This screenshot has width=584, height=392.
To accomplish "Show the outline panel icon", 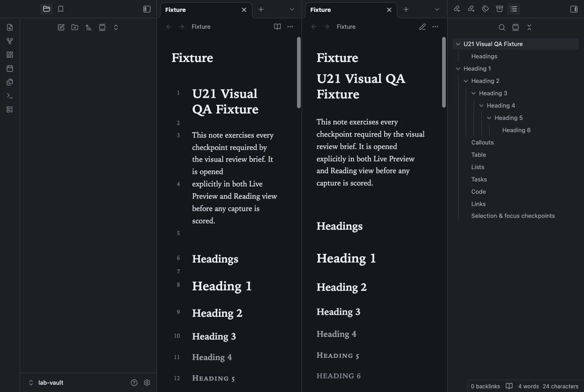I will [x=514, y=9].
